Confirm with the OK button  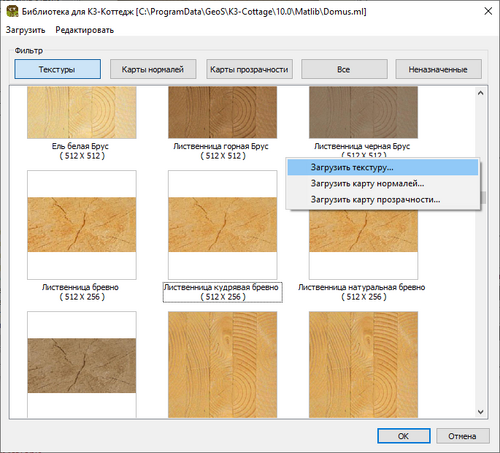[404, 436]
